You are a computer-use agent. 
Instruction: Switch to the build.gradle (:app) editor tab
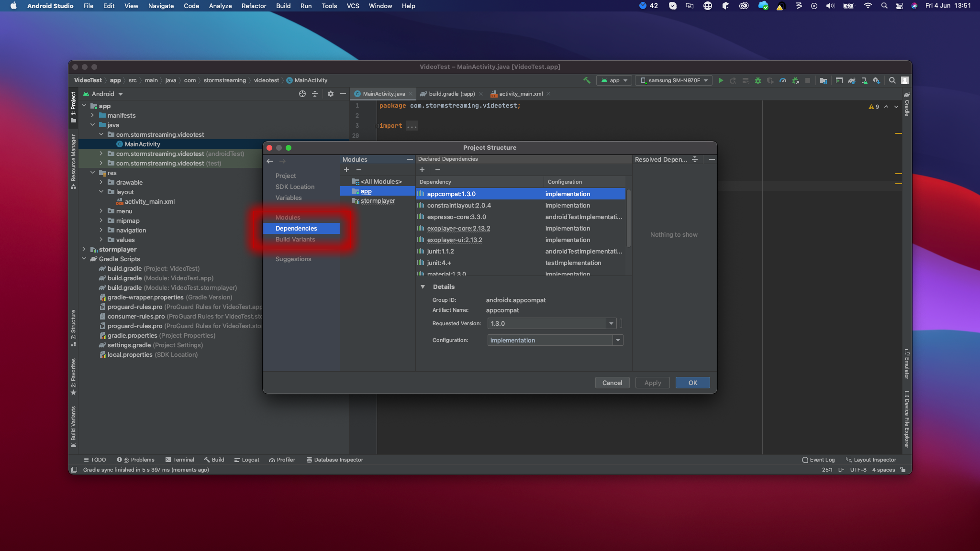pyautogui.click(x=451, y=94)
